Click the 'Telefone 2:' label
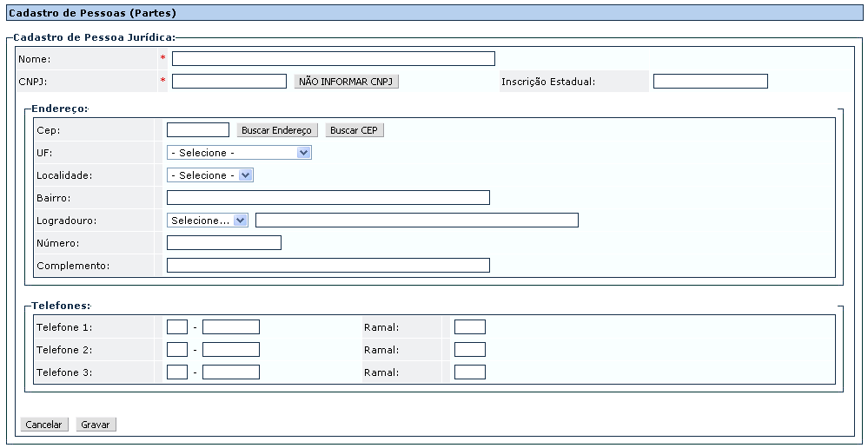The image size is (868, 448). coord(64,350)
